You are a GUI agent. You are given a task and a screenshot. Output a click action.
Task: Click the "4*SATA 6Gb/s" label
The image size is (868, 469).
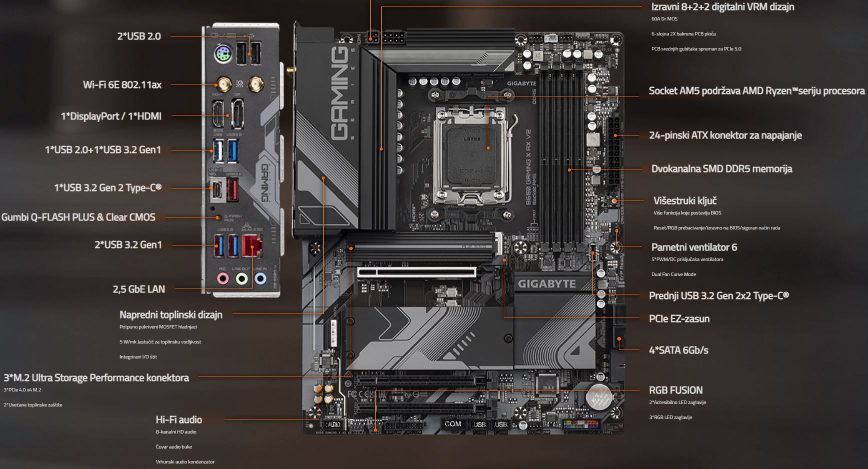(x=678, y=350)
